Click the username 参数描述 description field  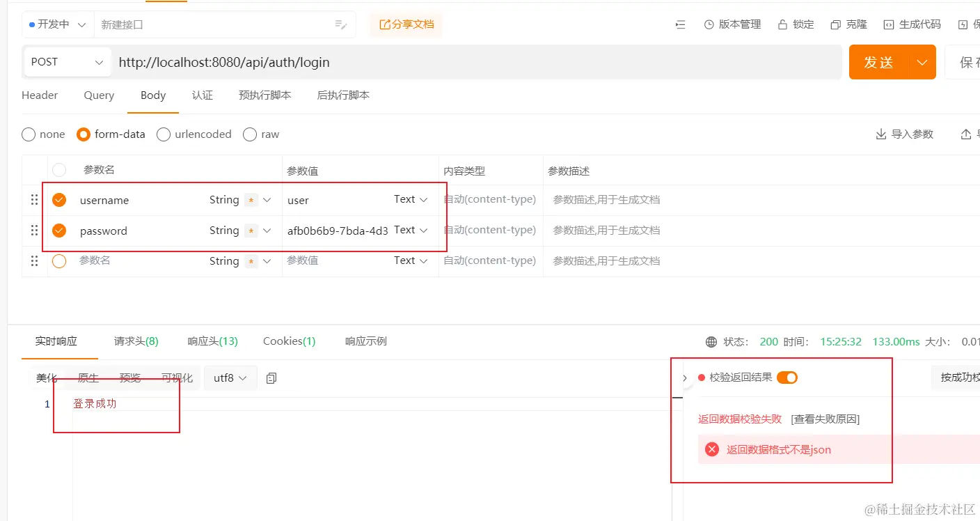pos(762,200)
